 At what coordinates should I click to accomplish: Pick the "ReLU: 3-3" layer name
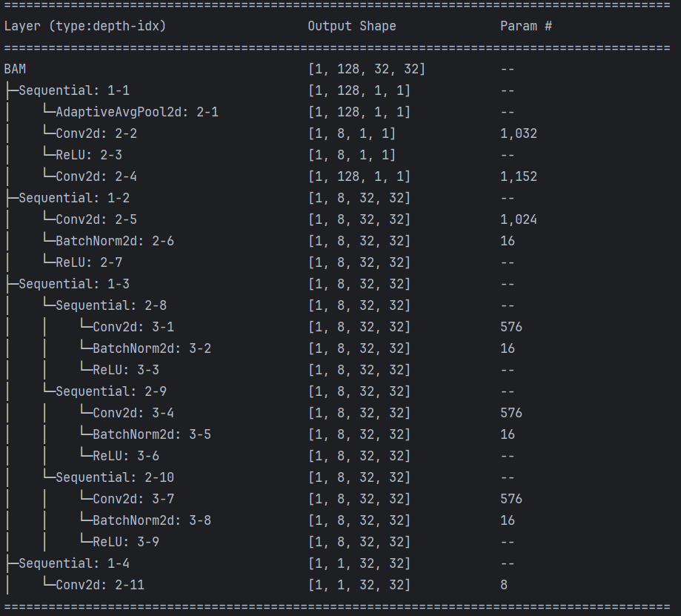[x=126, y=370]
